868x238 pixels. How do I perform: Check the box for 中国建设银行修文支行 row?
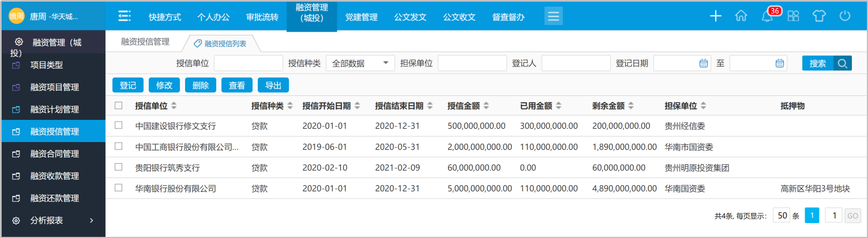[118, 125]
